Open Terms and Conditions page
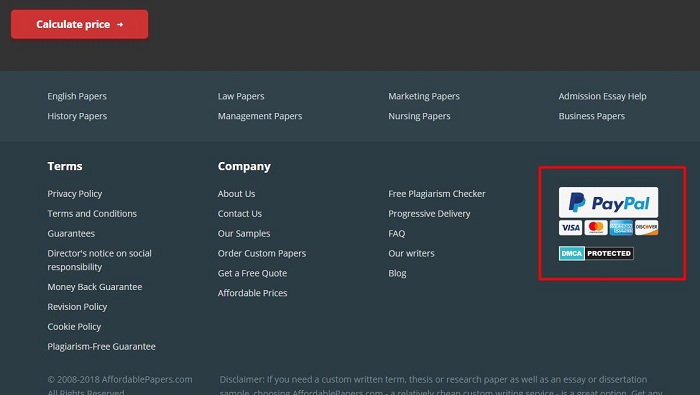The height and width of the screenshot is (395, 700). (92, 213)
